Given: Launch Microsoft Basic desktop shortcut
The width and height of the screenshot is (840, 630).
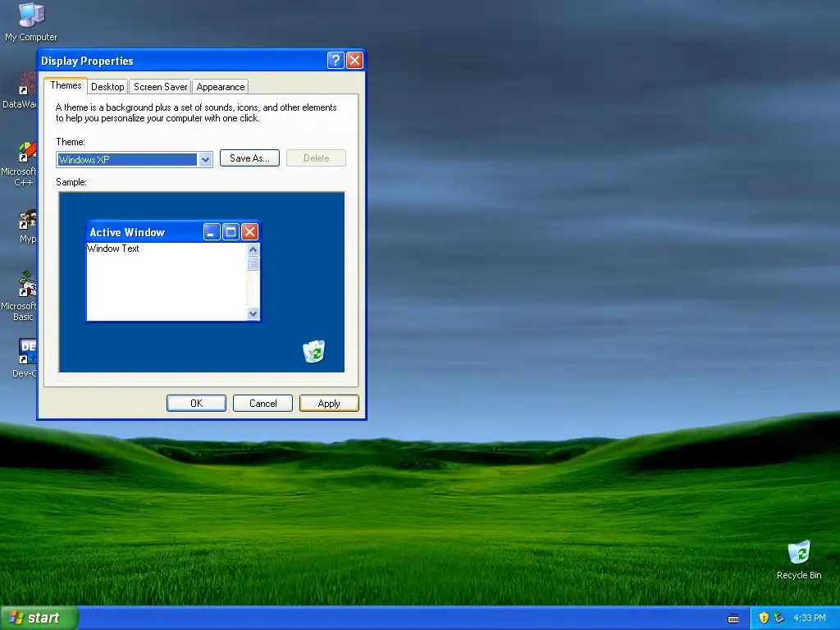Looking at the screenshot, I should coord(20,296).
